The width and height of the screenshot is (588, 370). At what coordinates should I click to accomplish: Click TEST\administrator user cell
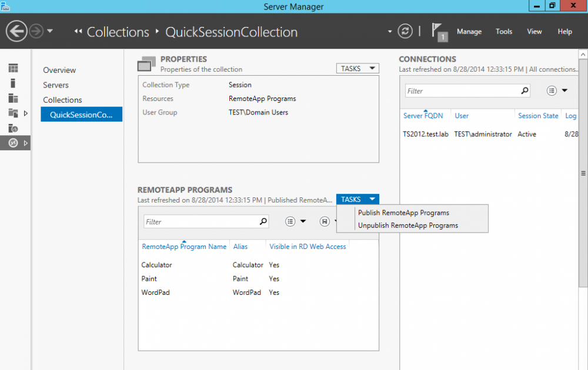click(483, 134)
